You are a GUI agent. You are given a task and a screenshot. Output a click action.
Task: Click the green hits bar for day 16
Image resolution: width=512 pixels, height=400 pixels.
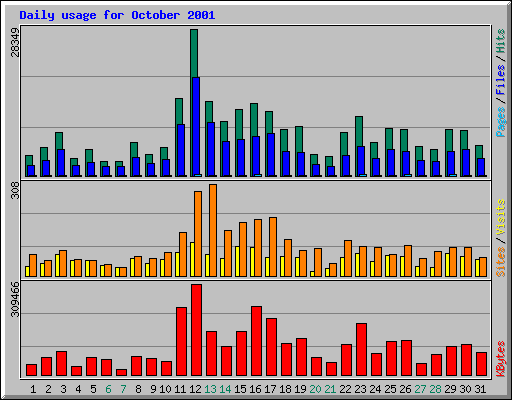[x=254, y=119]
